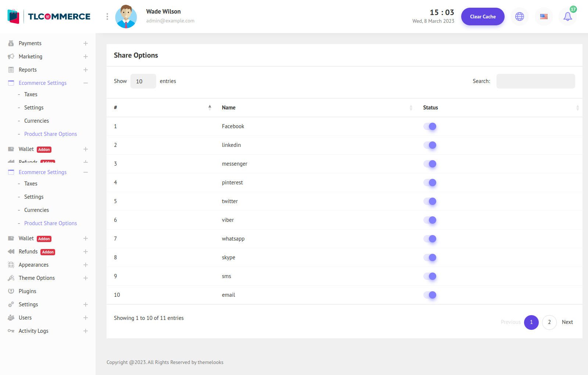
Task: Click the three-dot menu beside the logo
Action: click(x=107, y=17)
